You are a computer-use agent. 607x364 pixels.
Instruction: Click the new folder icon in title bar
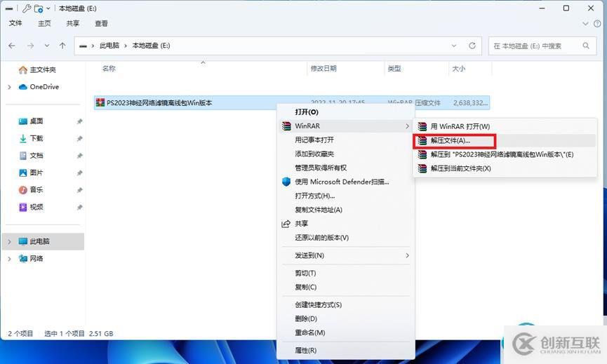pyautogui.click(x=39, y=8)
